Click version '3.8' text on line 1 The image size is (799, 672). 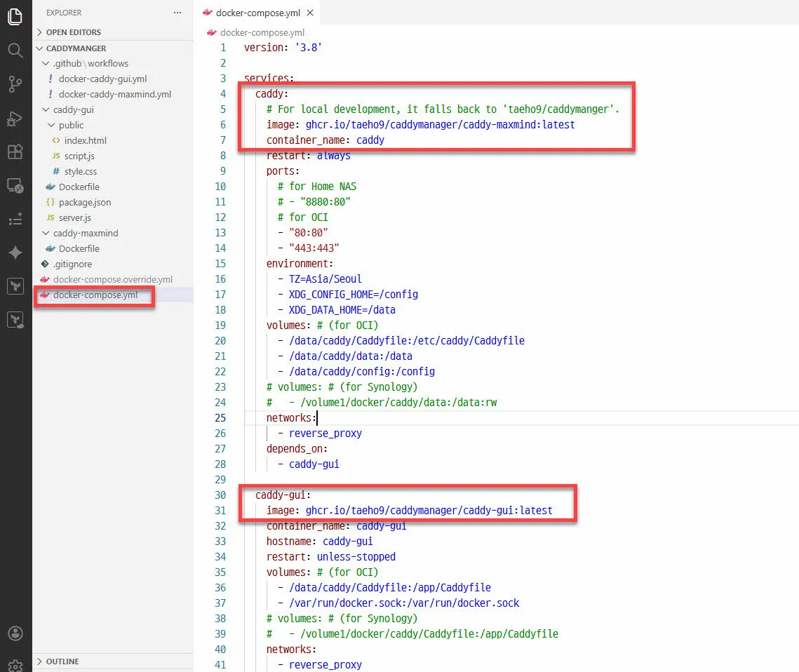pos(283,48)
